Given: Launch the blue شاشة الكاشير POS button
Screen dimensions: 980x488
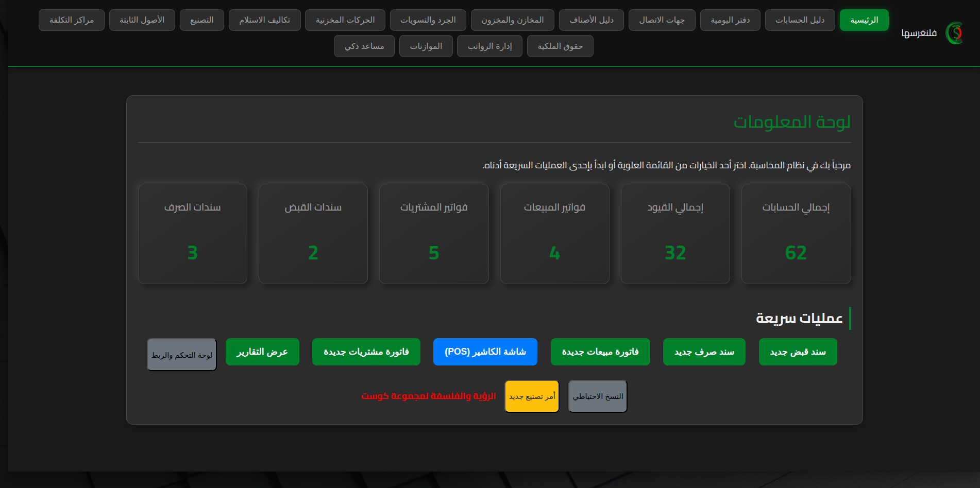Looking at the screenshot, I should [485, 352].
